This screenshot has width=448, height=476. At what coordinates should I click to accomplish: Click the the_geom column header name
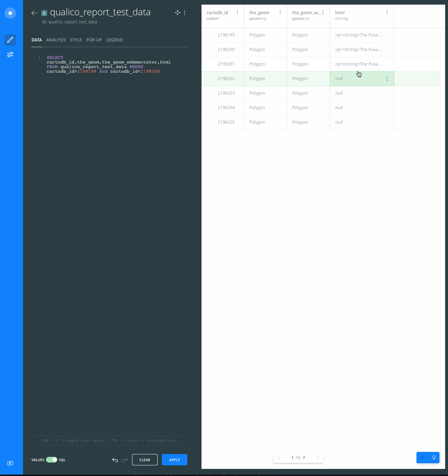click(x=259, y=13)
